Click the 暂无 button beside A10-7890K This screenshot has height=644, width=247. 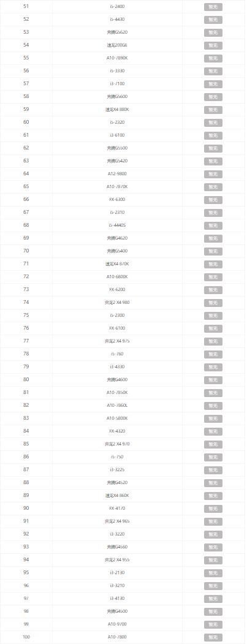(x=213, y=58)
